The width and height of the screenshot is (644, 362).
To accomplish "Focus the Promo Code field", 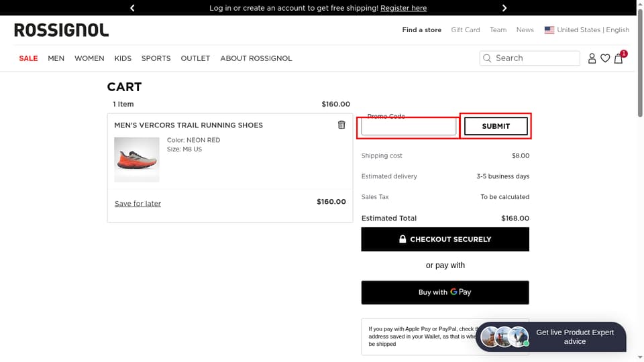I will pyautogui.click(x=409, y=127).
